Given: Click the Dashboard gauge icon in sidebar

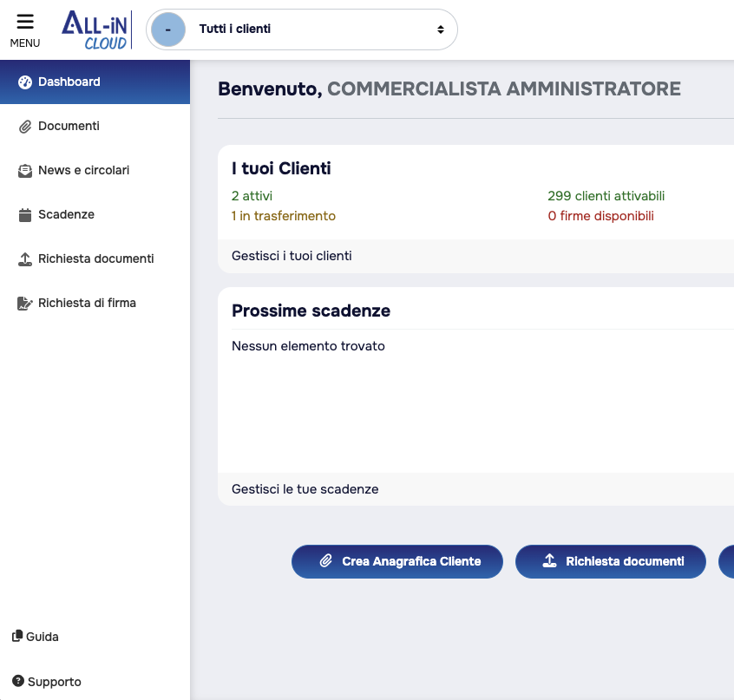Looking at the screenshot, I should coord(25,82).
